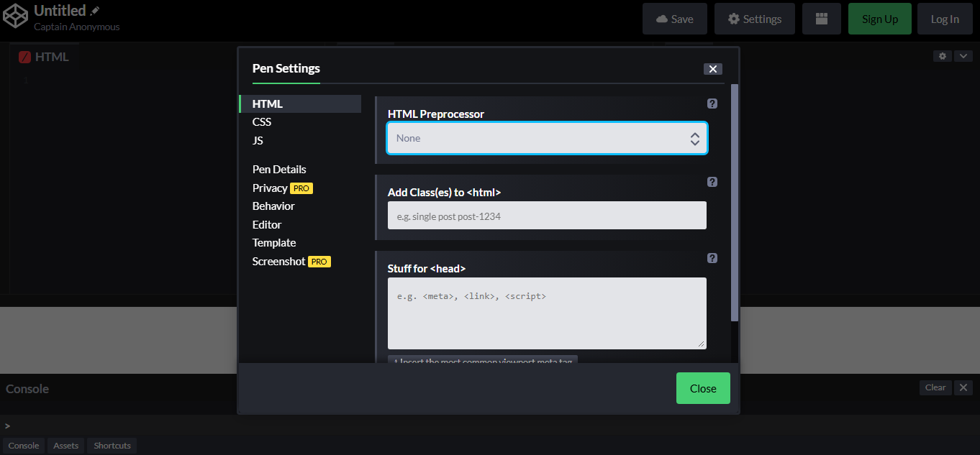This screenshot has height=455, width=980.
Task: Click the settings modal scrollbar
Action: (734, 201)
